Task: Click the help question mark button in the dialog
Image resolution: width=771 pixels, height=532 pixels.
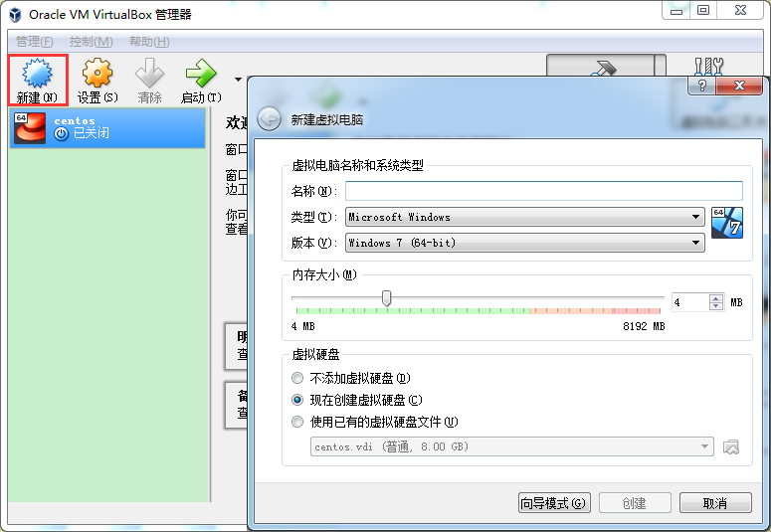Action: [701, 86]
